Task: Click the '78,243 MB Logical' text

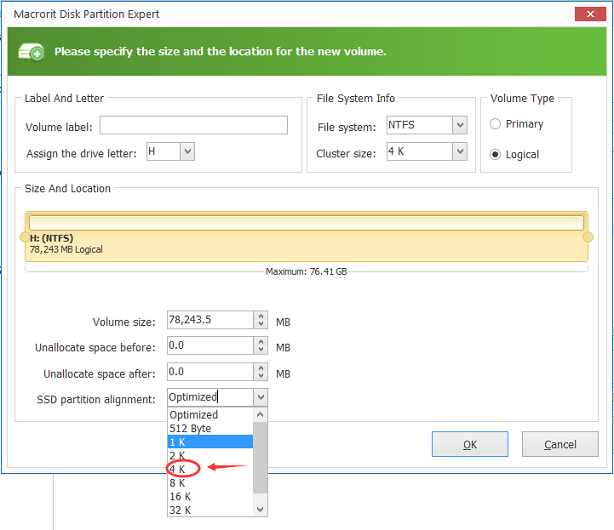Action: [x=66, y=250]
